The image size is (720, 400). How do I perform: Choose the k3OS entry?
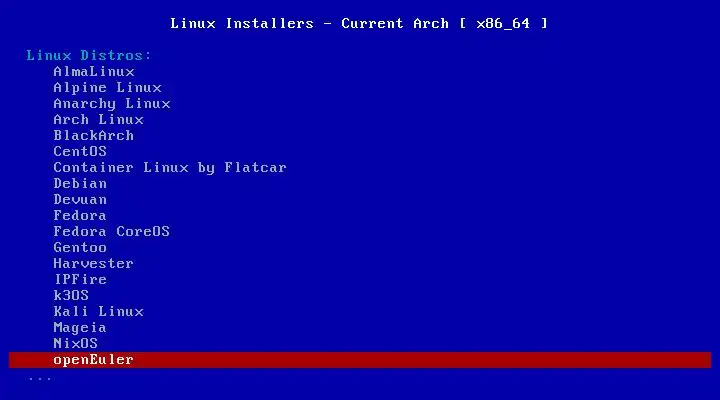click(x=71, y=295)
